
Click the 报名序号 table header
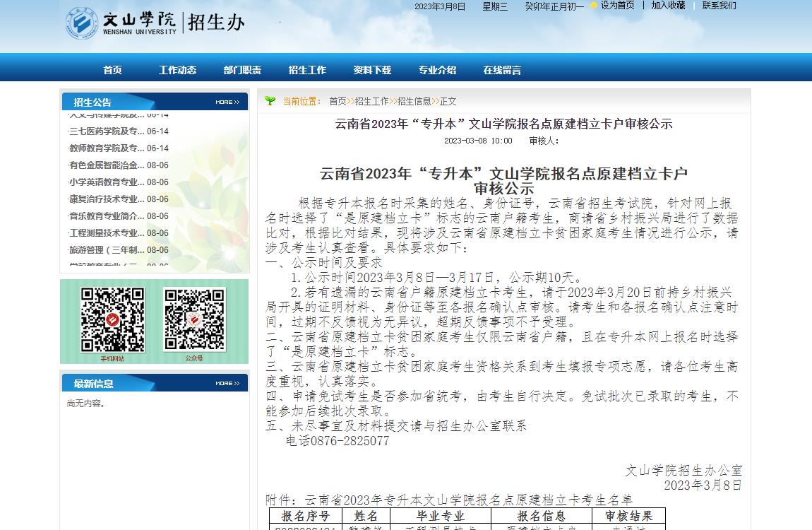pyautogui.click(x=306, y=516)
